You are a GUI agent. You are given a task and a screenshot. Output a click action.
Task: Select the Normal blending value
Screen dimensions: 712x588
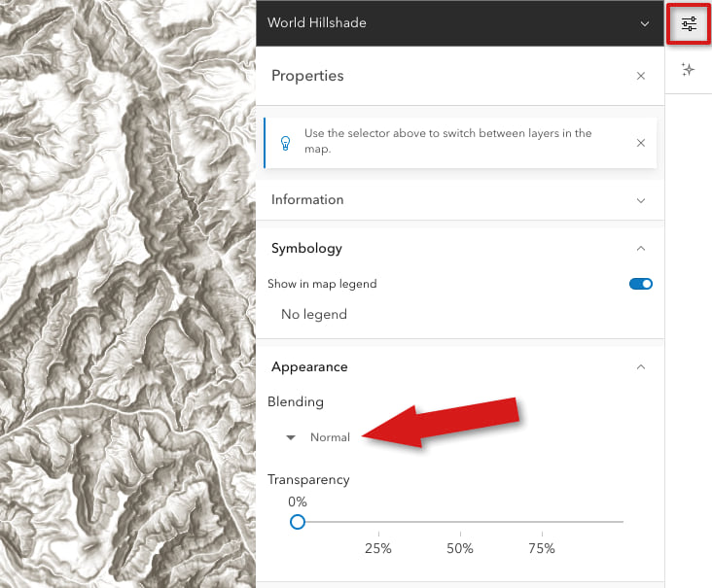(330, 437)
